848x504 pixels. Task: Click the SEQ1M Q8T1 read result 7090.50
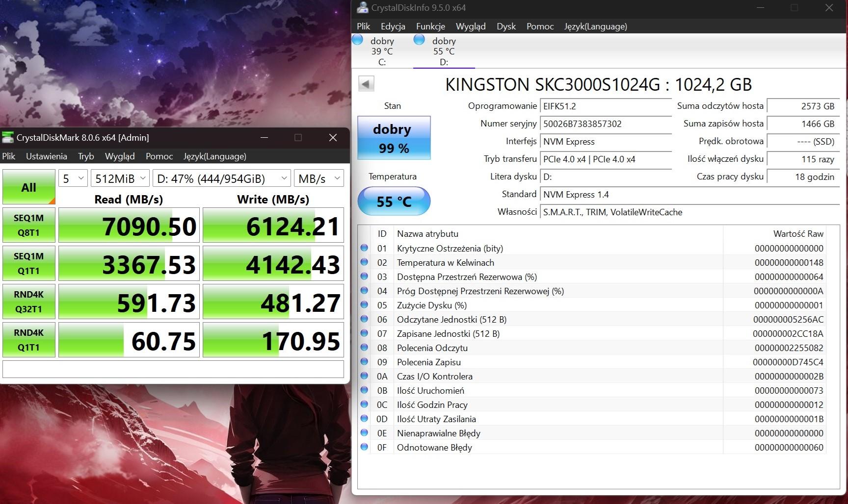[x=129, y=226]
